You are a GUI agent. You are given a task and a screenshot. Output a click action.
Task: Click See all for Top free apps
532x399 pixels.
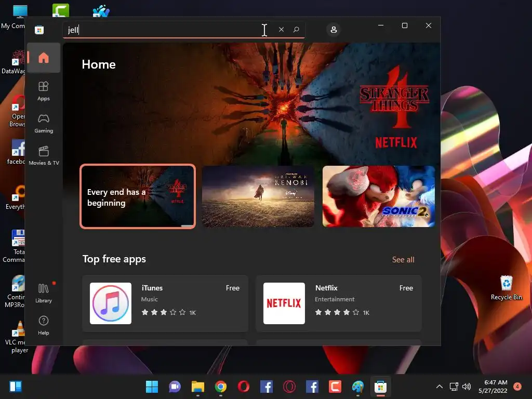[x=403, y=260]
